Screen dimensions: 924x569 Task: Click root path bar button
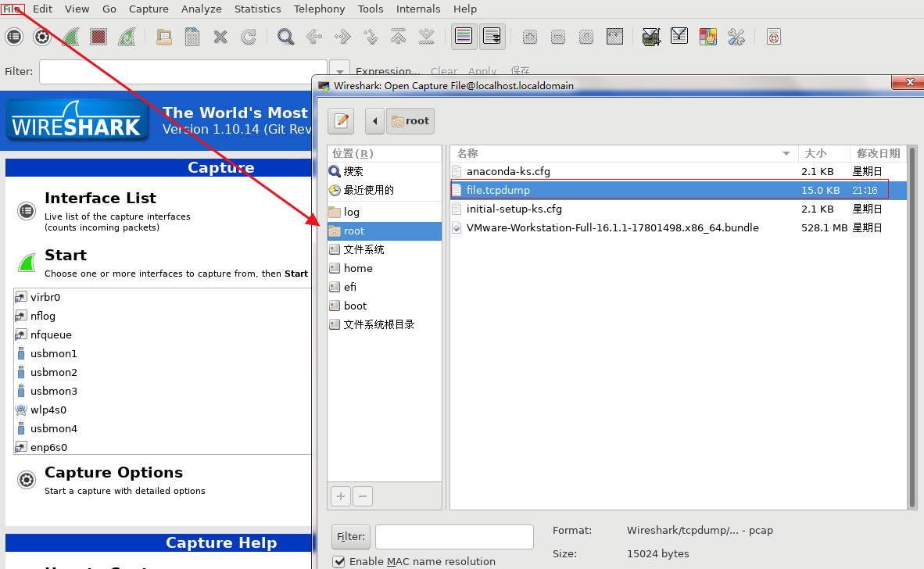click(x=410, y=120)
